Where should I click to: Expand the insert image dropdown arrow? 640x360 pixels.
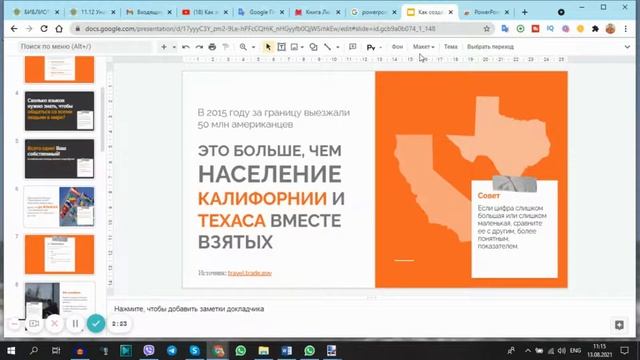point(302,47)
